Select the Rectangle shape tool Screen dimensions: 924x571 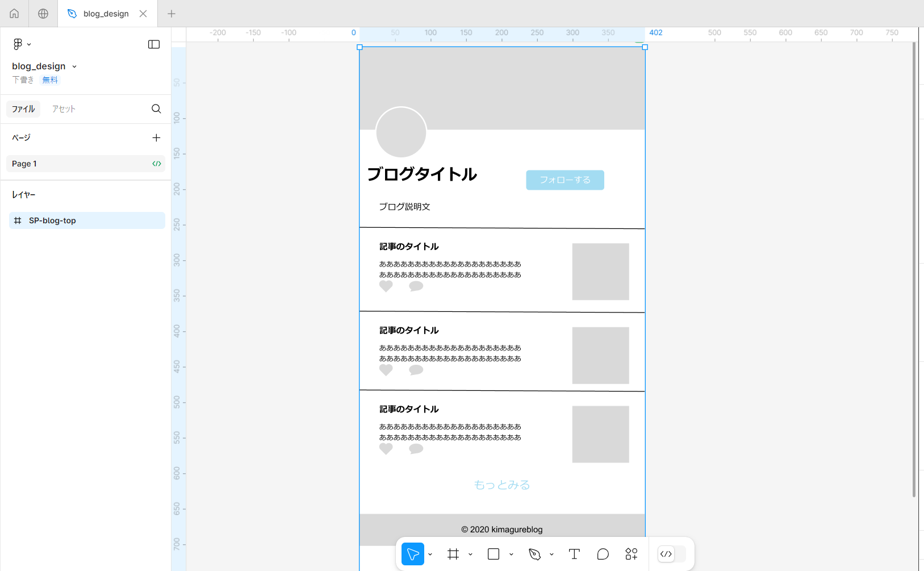[x=494, y=554]
